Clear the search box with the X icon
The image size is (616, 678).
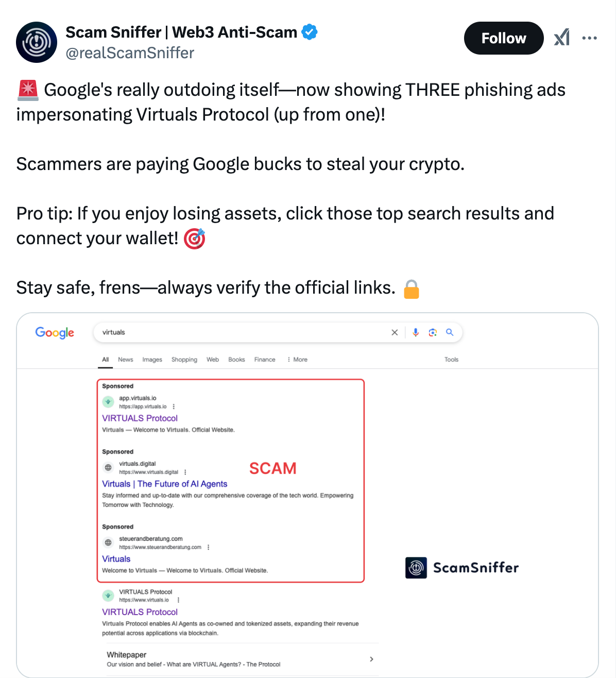[395, 332]
